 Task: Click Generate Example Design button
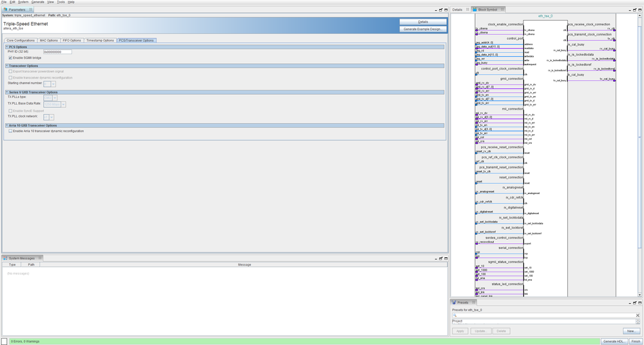tap(423, 29)
